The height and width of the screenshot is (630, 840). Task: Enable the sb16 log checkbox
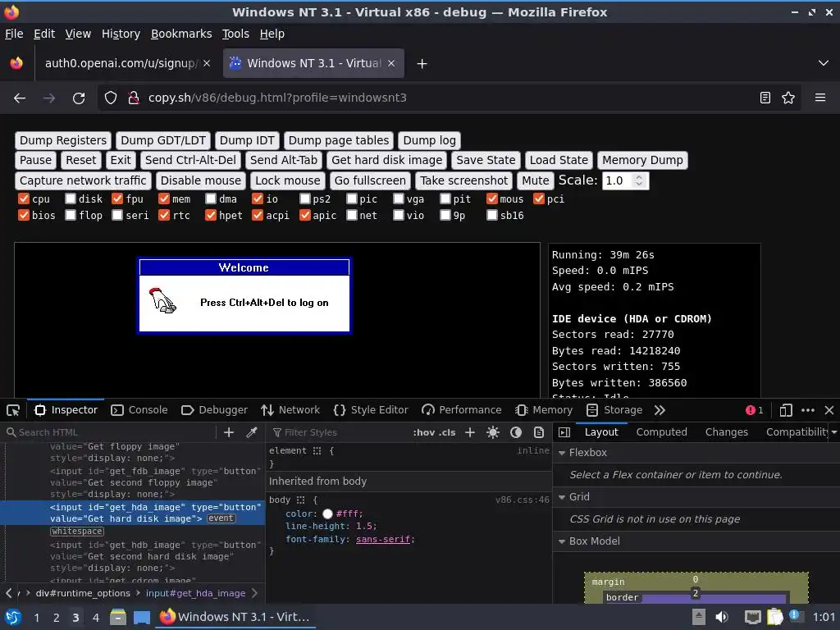tap(492, 216)
